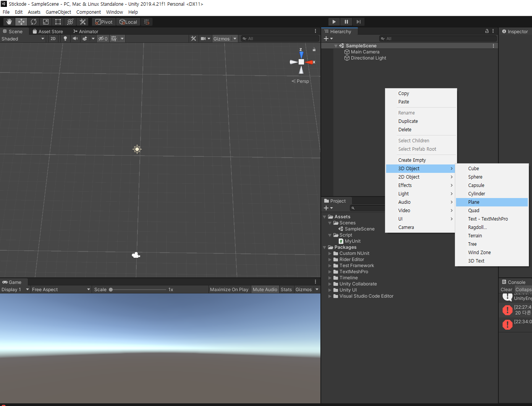This screenshot has height=406, width=532.
Task: Click the Step frame button
Action: [x=359, y=22]
